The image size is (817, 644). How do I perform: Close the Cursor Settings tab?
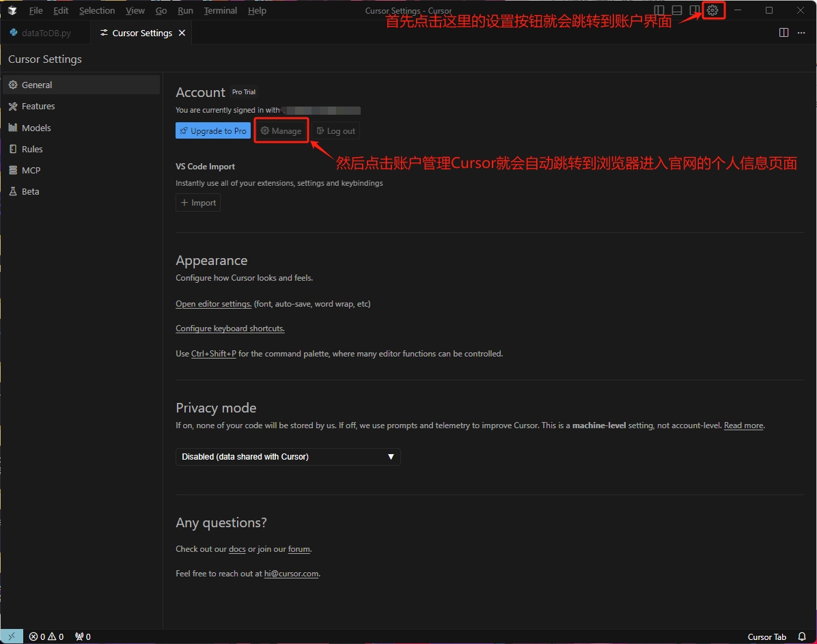coord(182,33)
